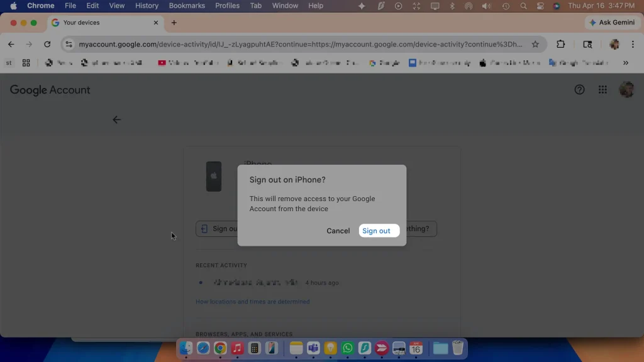View site information icon in address bar
The width and height of the screenshot is (644, 362).
[x=69, y=45]
